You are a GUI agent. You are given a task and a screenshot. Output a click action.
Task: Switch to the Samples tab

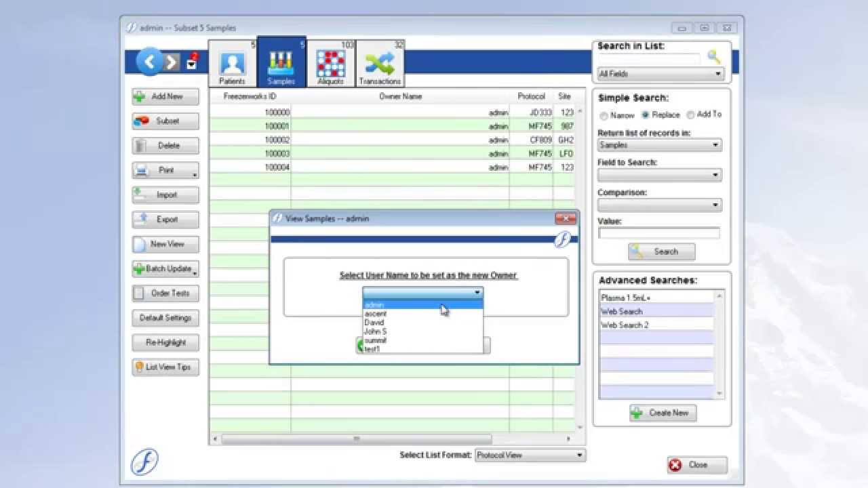tap(281, 62)
